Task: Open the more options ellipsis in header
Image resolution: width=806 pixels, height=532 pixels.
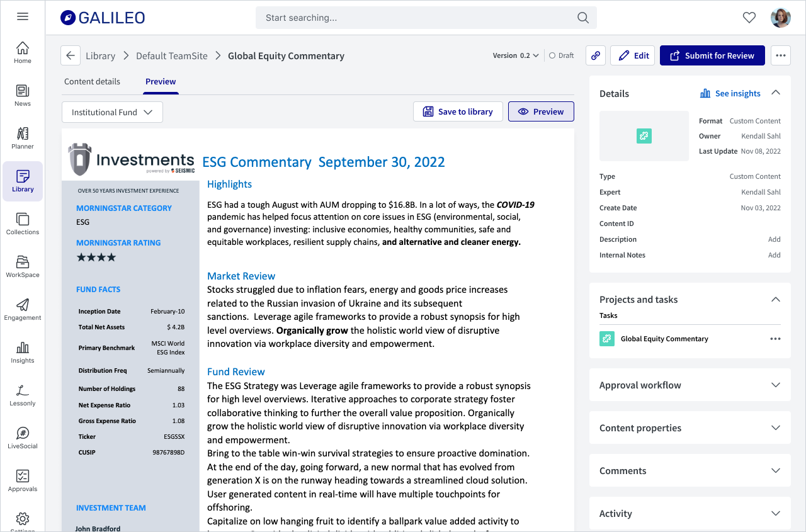Action: [780, 55]
